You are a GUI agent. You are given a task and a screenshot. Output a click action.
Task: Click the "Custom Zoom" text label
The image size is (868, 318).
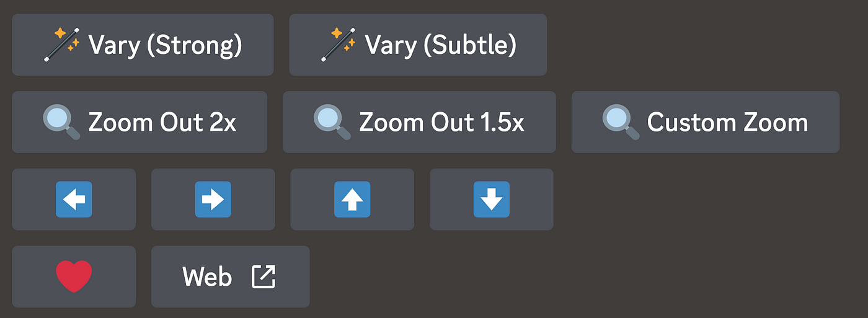[728, 123]
